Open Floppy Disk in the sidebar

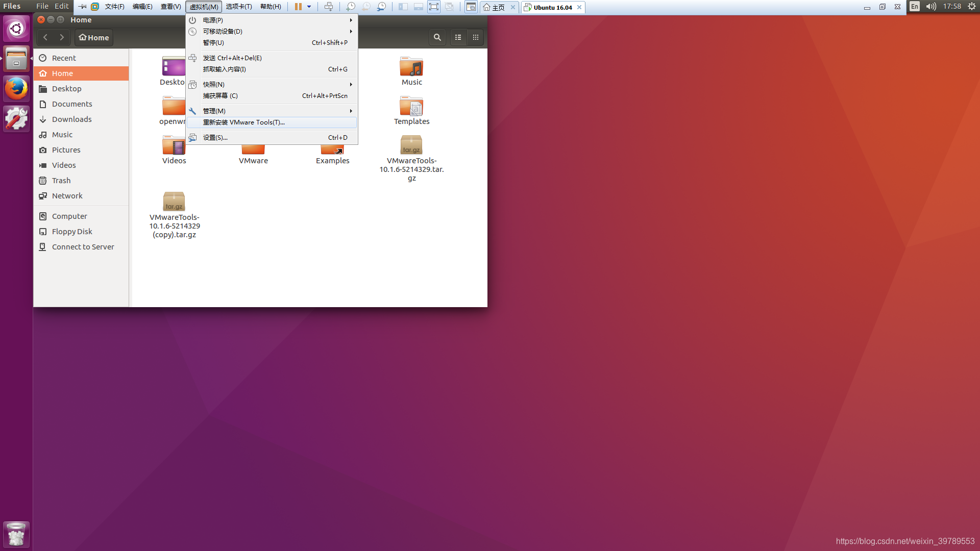pyautogui.click(x=81, y=232)
